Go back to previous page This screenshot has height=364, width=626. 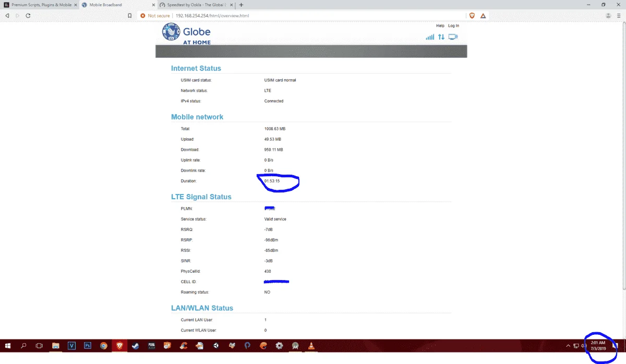tap(7, 16)
